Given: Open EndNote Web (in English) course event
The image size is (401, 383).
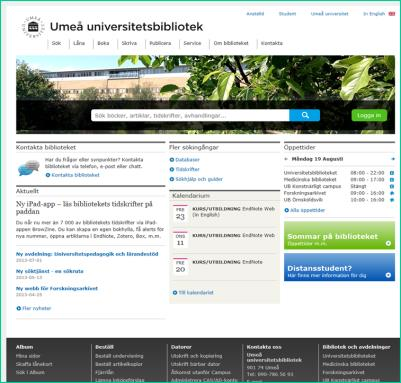Looking at the screenshot, I should 233,212.
